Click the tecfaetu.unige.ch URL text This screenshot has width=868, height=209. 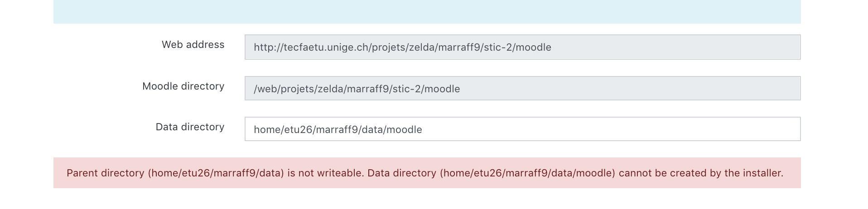(402, 47)
